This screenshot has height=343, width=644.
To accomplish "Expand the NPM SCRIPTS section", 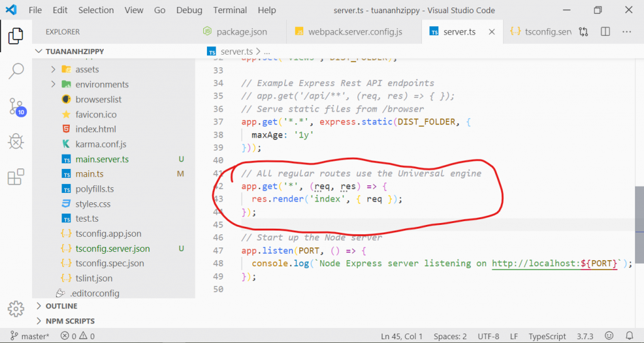I will click(x=71, y=321).
